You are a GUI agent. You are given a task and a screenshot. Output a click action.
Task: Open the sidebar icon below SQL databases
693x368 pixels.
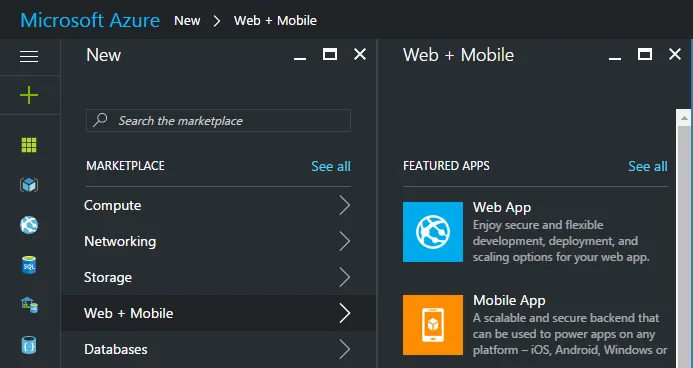pyautogui.click(x=29, y=305)
